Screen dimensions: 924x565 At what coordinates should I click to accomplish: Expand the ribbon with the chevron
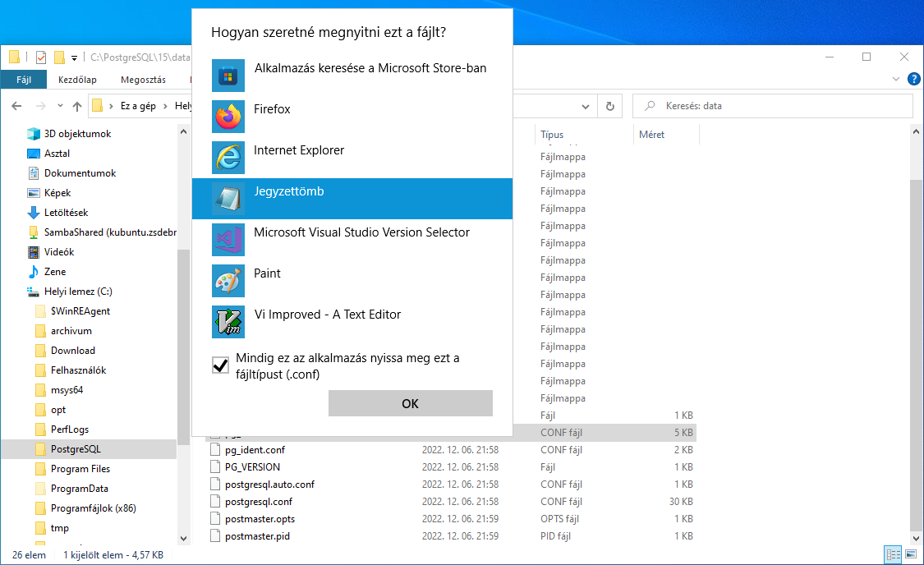[896, 79]
